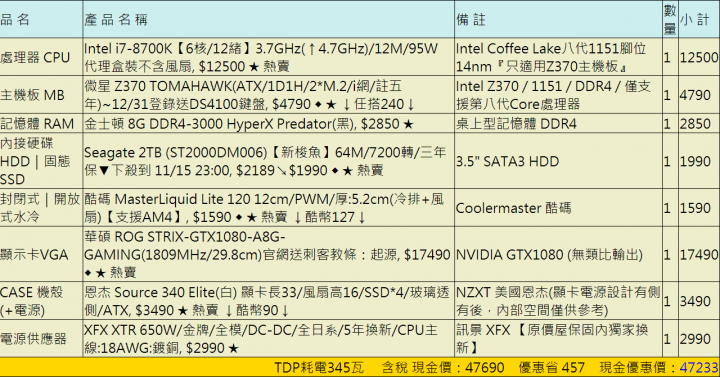Click the 2990 power supply subtotal
This screenshot has width=720, height=377.
click(695, 339)
